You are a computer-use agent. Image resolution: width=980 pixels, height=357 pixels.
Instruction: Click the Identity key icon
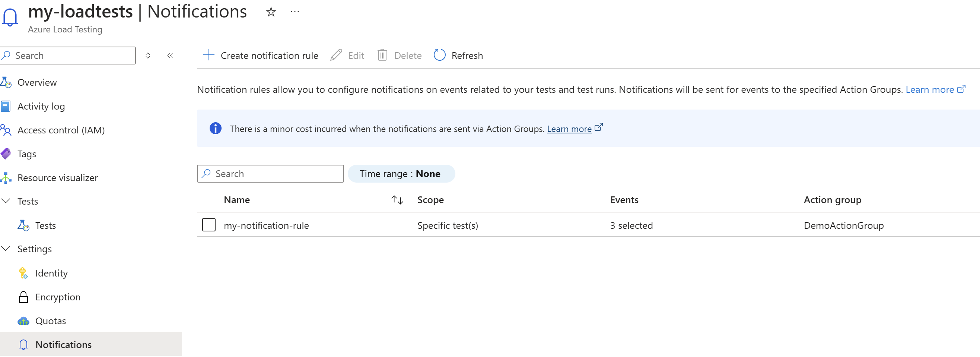pyautogui.click(x=23, y=273)
